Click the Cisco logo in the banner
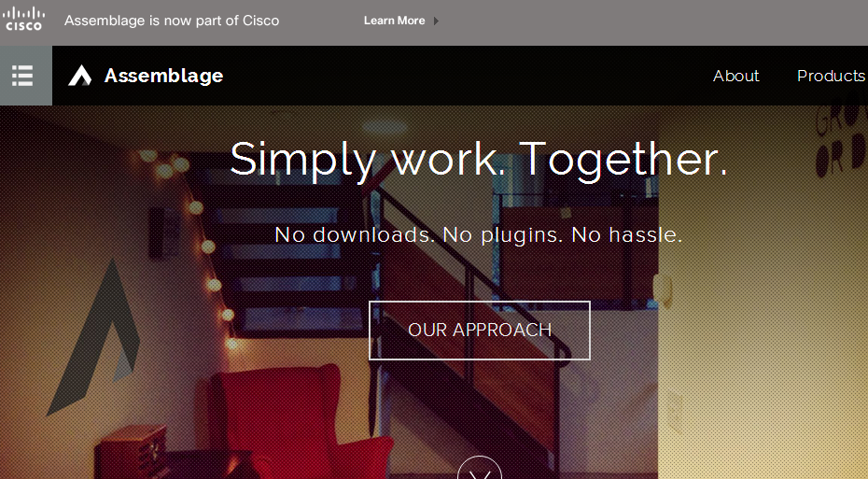The width and height of the screenshot is (868, 479). [23, 20]
